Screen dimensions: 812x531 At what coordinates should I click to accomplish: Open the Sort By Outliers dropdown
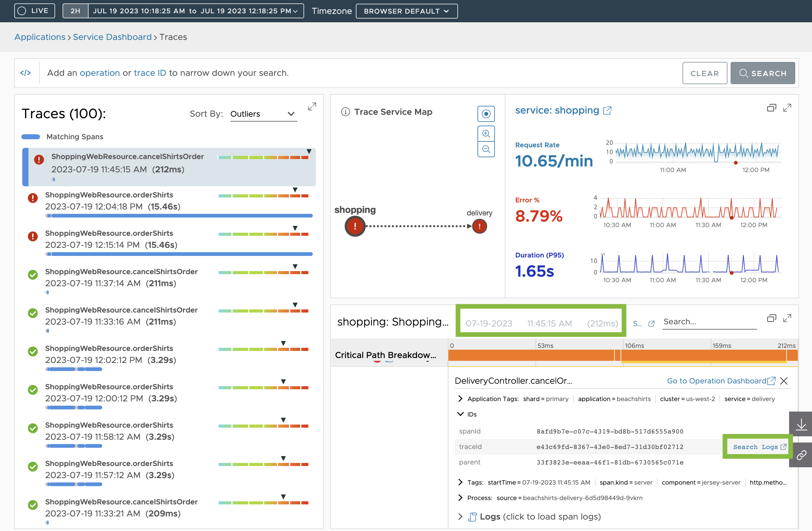pos(263,114)
